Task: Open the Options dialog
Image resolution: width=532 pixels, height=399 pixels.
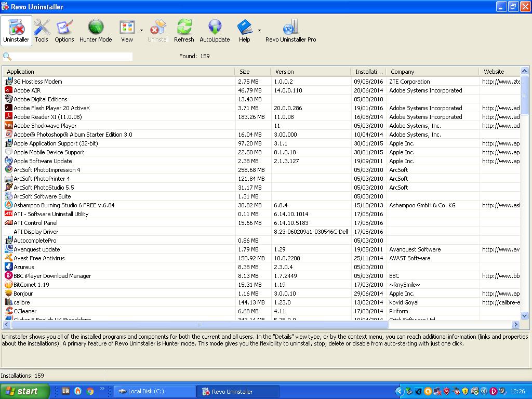Action: pos(64,31)
